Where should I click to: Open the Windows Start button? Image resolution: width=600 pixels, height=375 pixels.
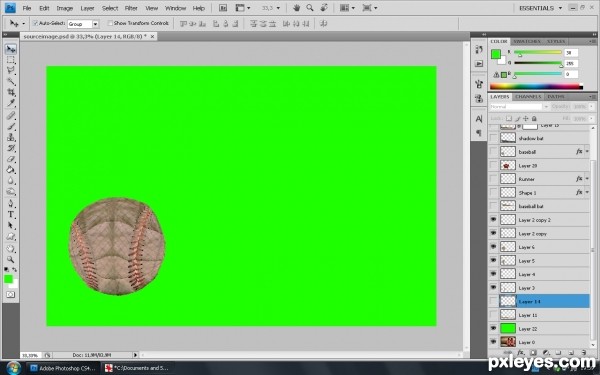click(13, 368)
